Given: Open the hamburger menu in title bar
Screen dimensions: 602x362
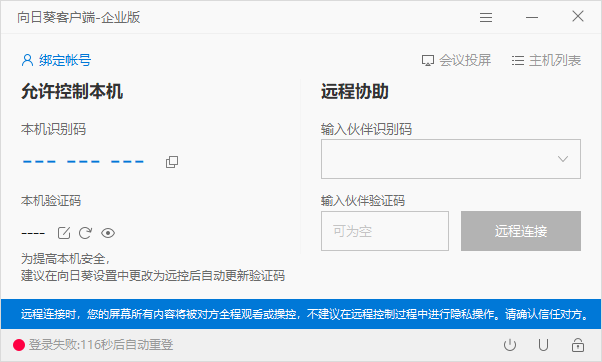Looking at the screenshot, I should click(486, 17).
